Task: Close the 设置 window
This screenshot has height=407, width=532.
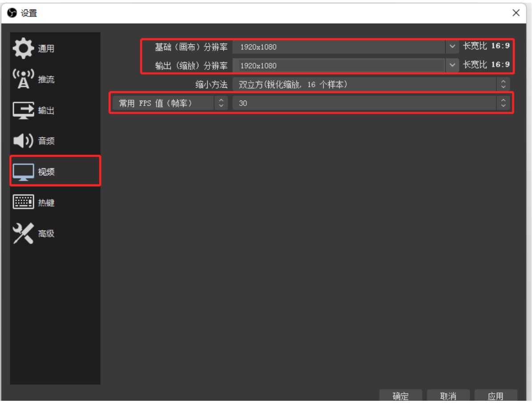Action: (x=516, y=13)
